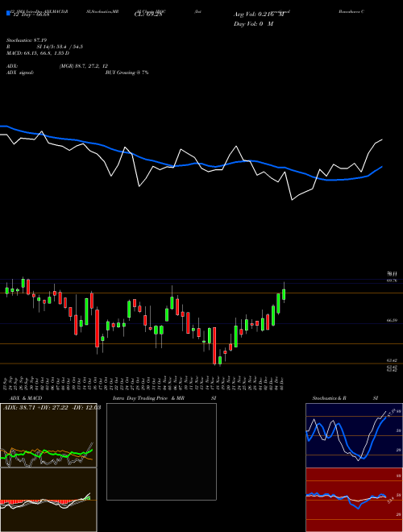
Task: Click the 'BUY Growing @ 7%' signal text
Action: 127,73
